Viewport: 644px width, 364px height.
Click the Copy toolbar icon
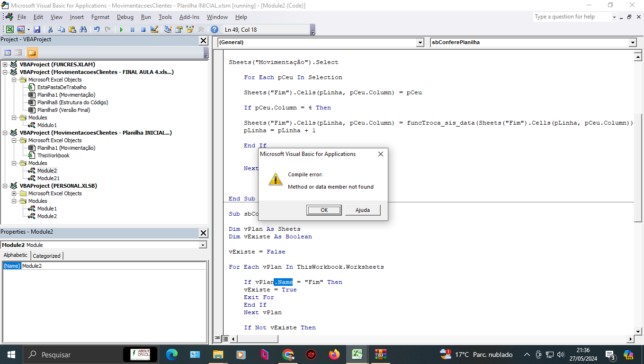point(62,29)
